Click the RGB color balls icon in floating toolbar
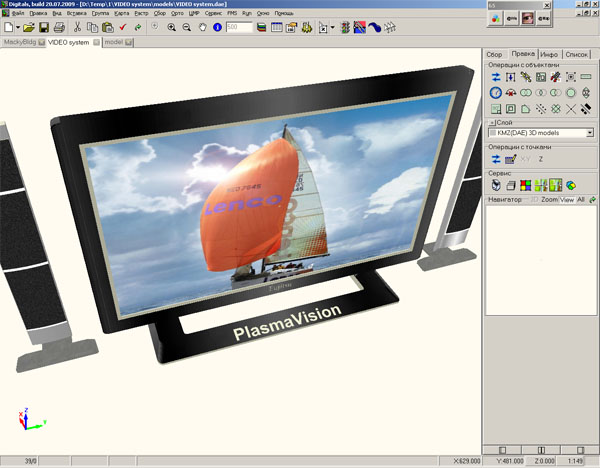The height and width of the screenshot is (468, 600). click(496, 18)
